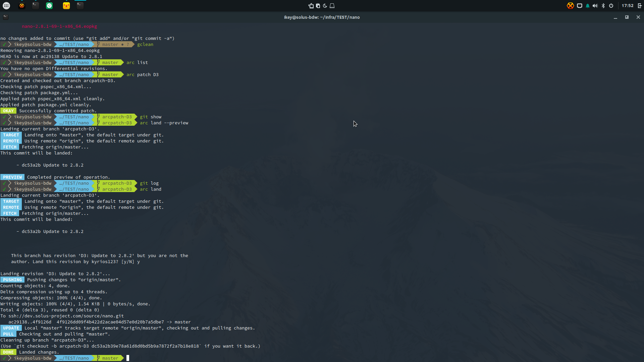Click the 'UPDATE' badge
644x362 pixels.
(x=11, y=328)
